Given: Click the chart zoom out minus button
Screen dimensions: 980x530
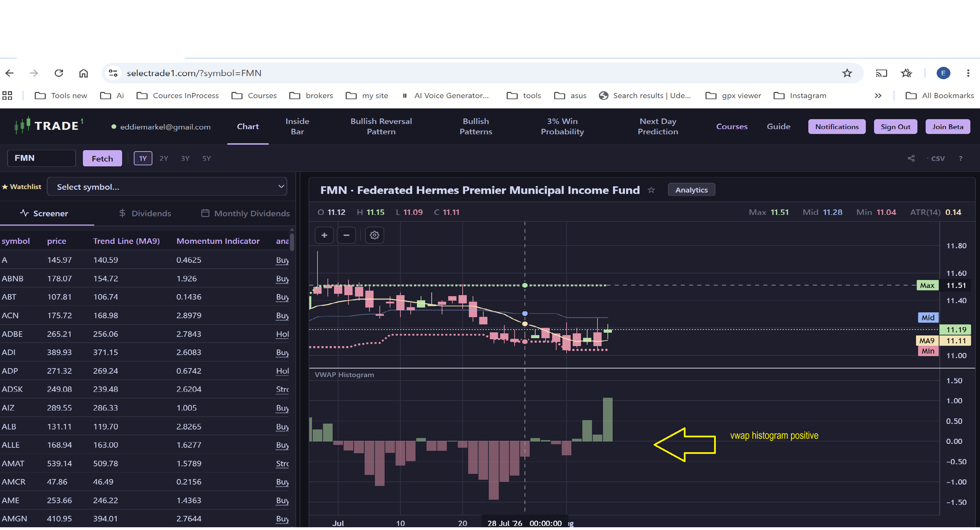Looking at the screenshot, I should click(346, 235).
